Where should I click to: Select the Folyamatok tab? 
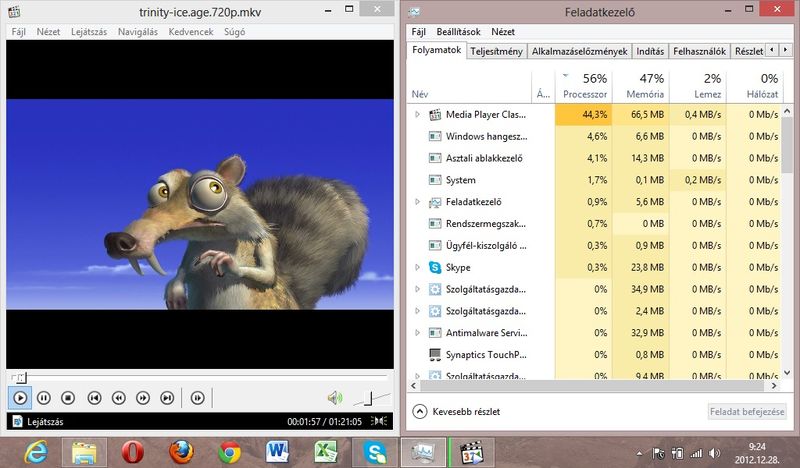click(437, 50)
